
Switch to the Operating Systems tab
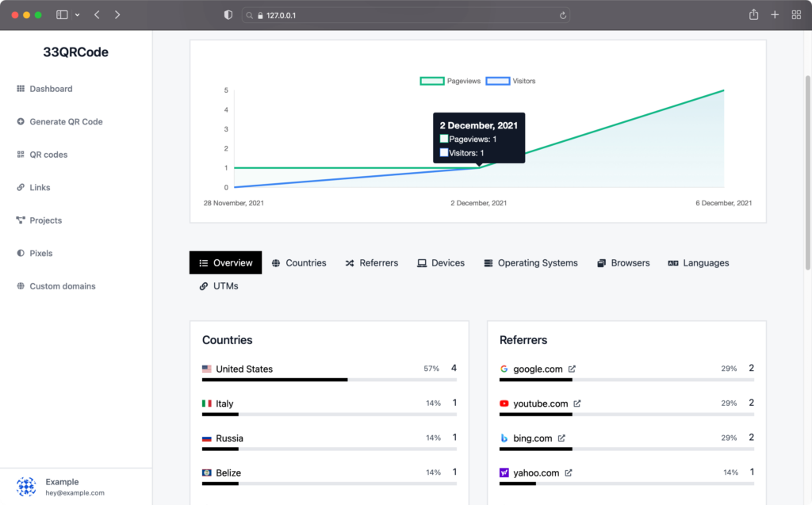point(530,262)
